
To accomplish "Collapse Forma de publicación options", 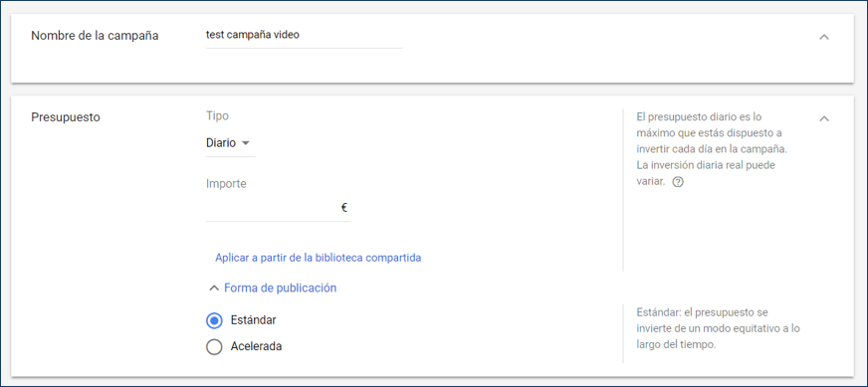I will click(x=273, y=288).
